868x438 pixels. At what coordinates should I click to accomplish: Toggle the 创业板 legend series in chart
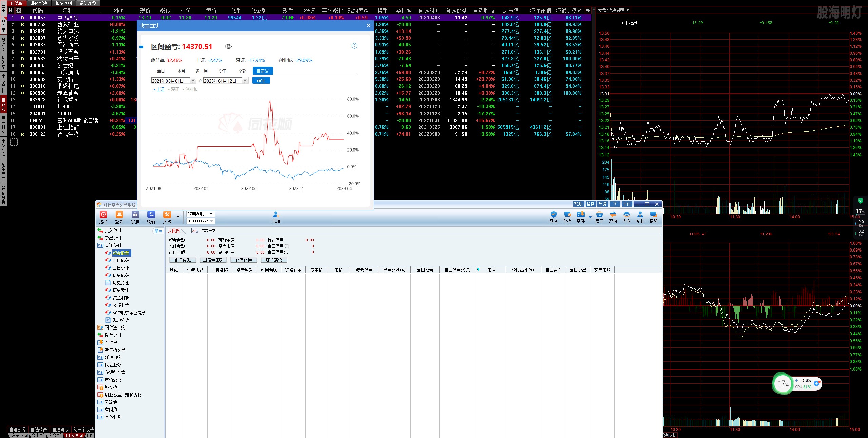[190, 89]
